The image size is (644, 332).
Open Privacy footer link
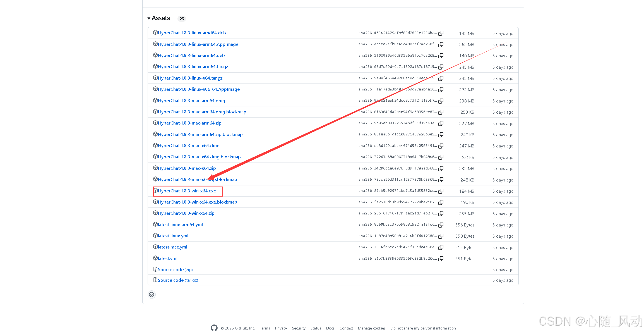pyautogui.click(x=281, y=328)
